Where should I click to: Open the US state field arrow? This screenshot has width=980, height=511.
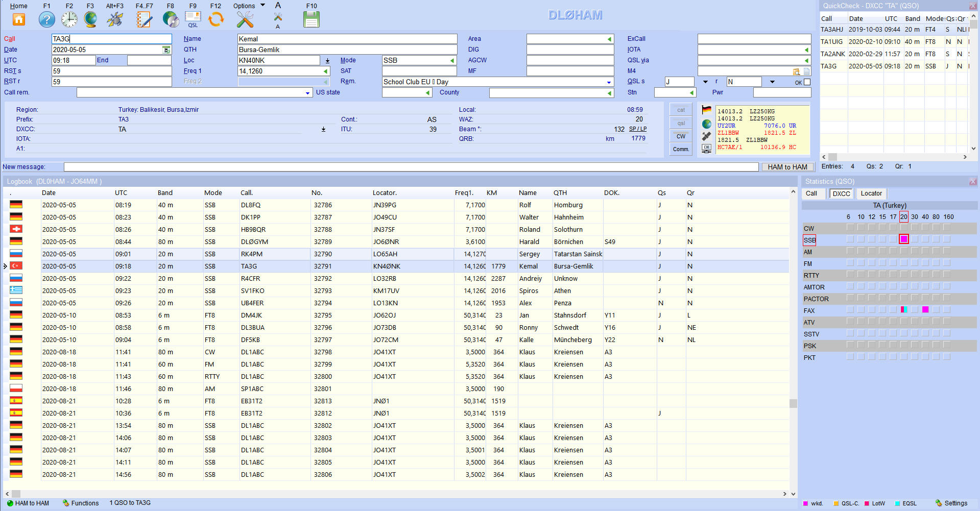point(427,93)
